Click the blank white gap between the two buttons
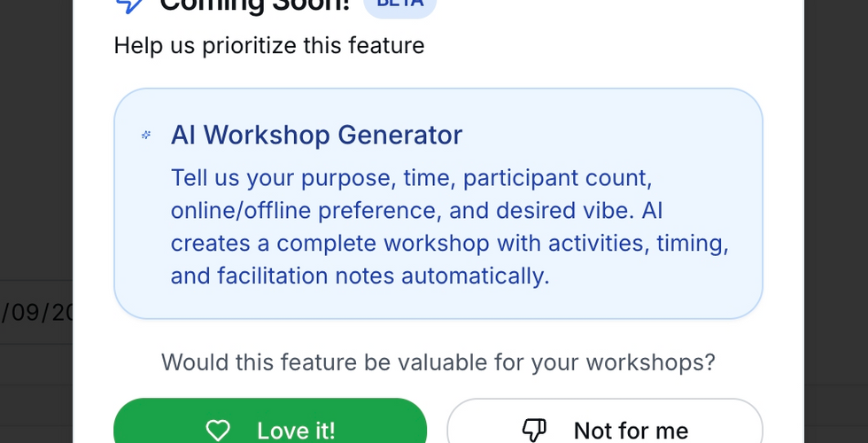868x443 pixels. pos(437,425)
